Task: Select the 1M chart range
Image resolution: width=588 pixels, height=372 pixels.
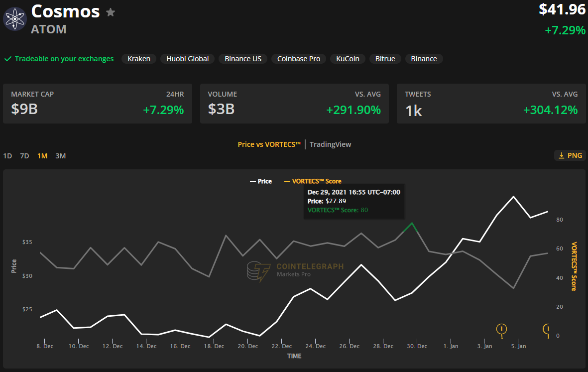Action: (x=42, y=156)
